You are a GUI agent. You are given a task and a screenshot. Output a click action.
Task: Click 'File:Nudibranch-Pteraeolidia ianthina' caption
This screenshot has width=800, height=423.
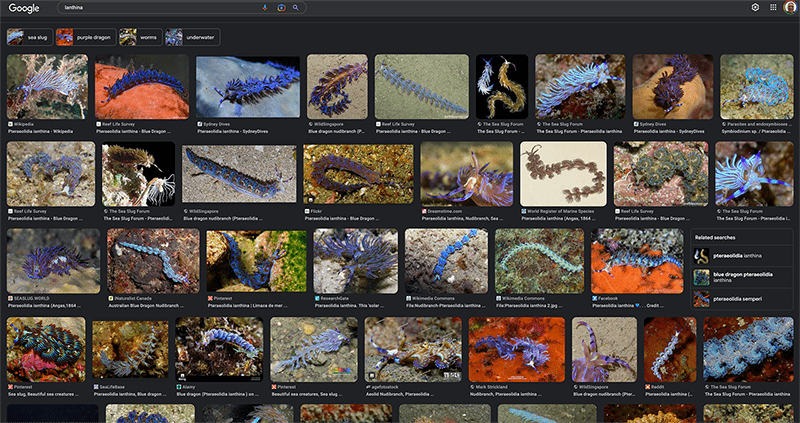(444, 306)
